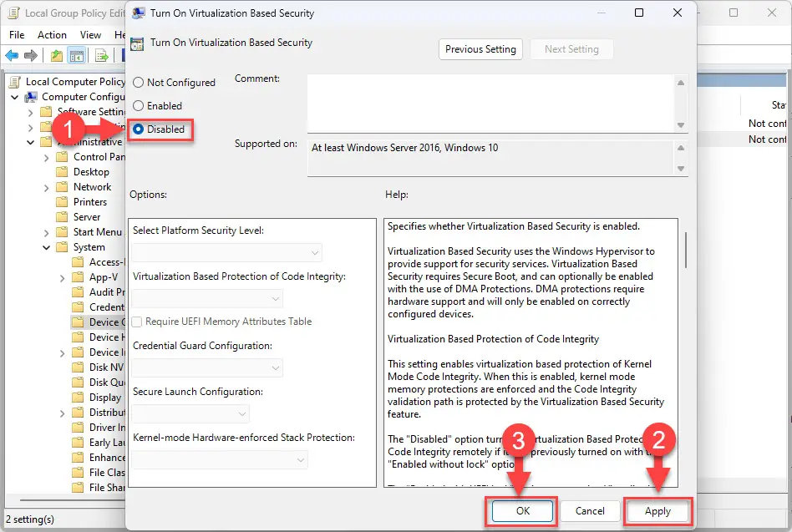Select the Printers folder in the tree
This screenshot has height=532, width=792.
(x=90, y=202)
